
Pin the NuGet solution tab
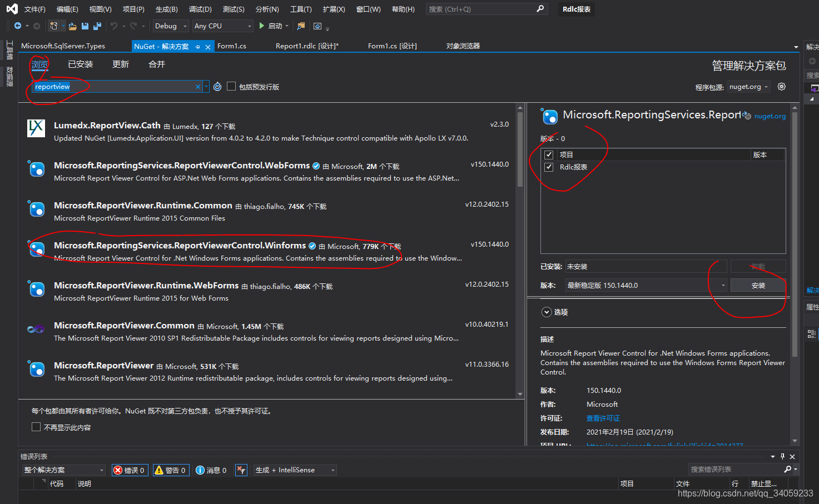197,47
